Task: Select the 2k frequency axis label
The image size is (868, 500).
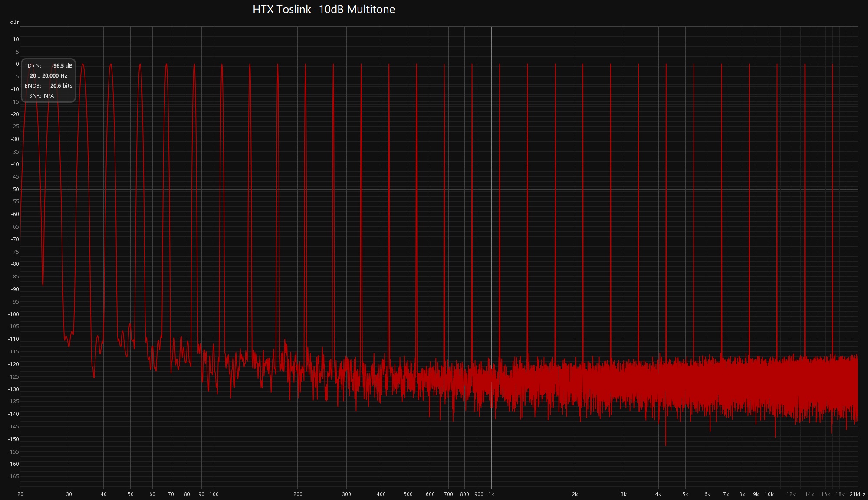Action: pyautogui.click(x=575, y=494)
